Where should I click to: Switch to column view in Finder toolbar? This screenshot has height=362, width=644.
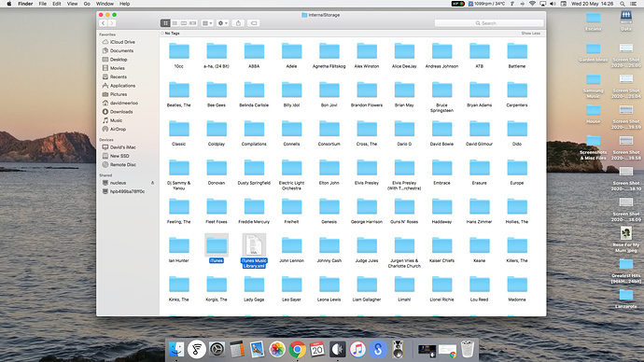184,23
